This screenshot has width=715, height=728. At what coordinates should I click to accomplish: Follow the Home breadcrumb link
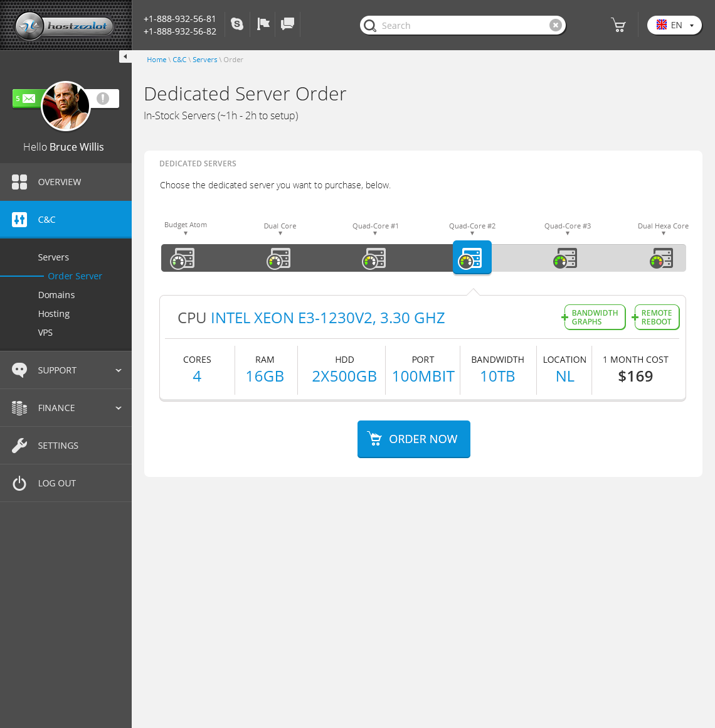point(156,60)
